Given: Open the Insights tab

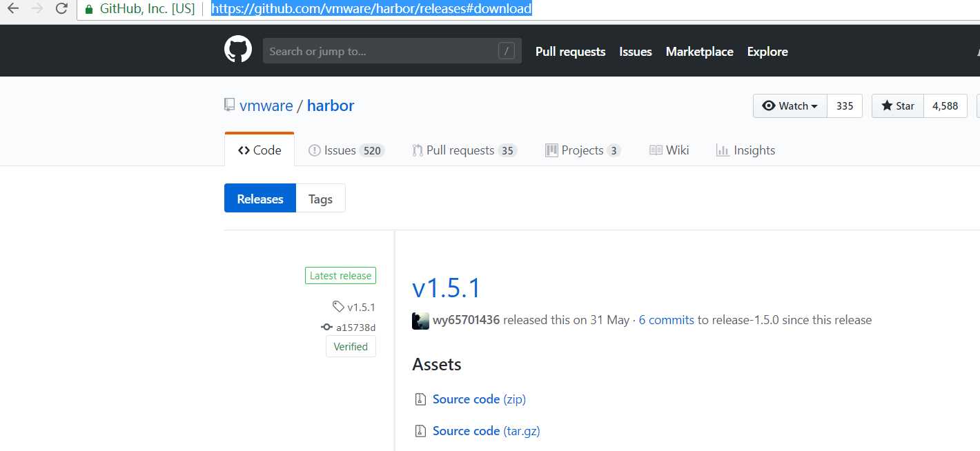Looking at the screenshot, I should [745, 150].
